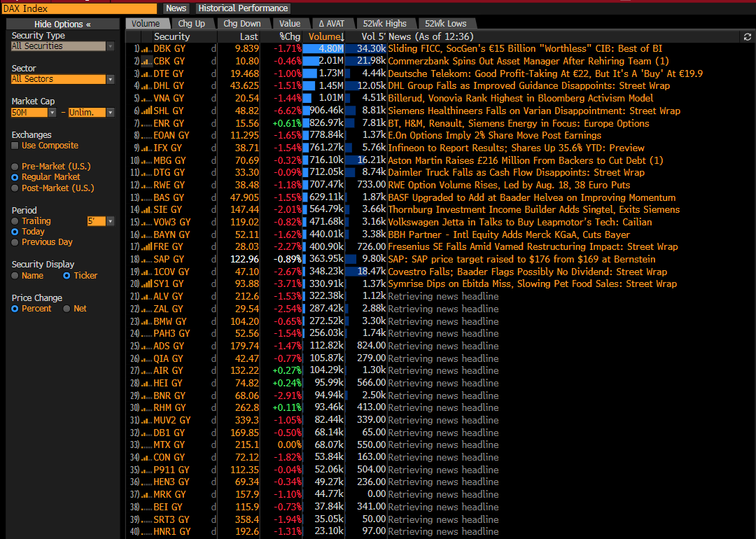Screen dimensions: 756x539
Task: Click the signal bars icon for ZAL GY
Action: [x=146, y=309]
